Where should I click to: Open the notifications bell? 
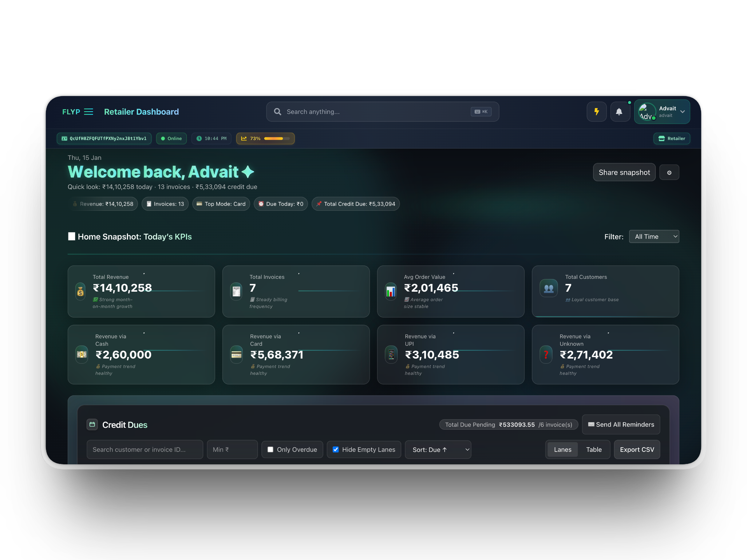[619, 112]
